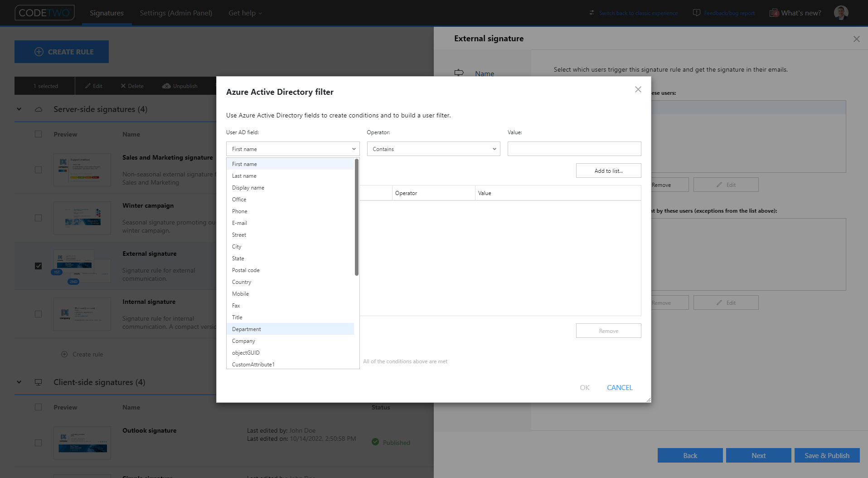This screenshot has height=478, width=868.
Task: Click the Value column header
Action: point(558,193)
